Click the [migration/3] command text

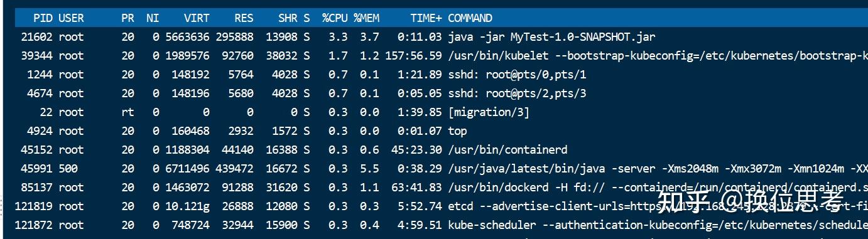tap(489, 112)
